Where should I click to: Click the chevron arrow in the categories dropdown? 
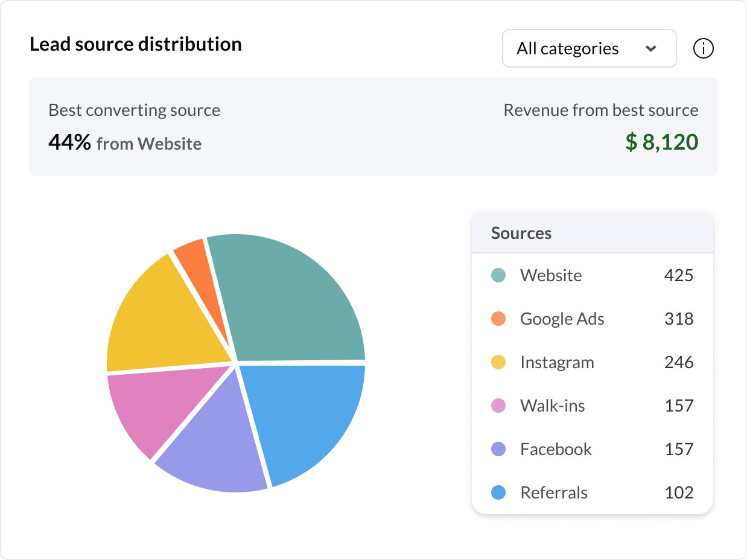pyautogui.click(x=650, y=49)
